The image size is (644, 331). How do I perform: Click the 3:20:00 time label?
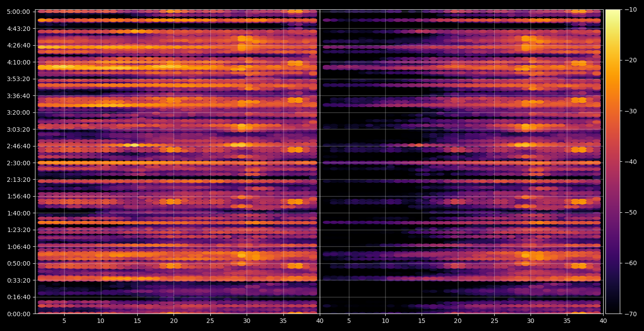tap(18, 112)
